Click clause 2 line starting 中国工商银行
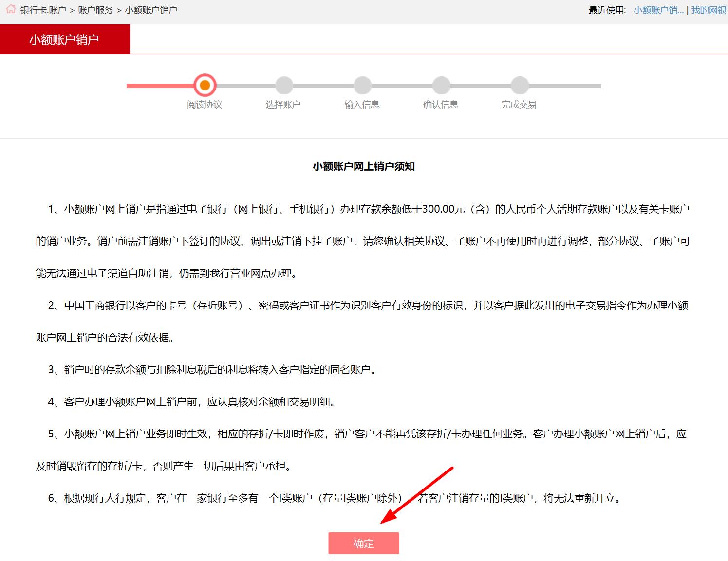This screenshot has height=561, width=728. [x=368, y=306]
